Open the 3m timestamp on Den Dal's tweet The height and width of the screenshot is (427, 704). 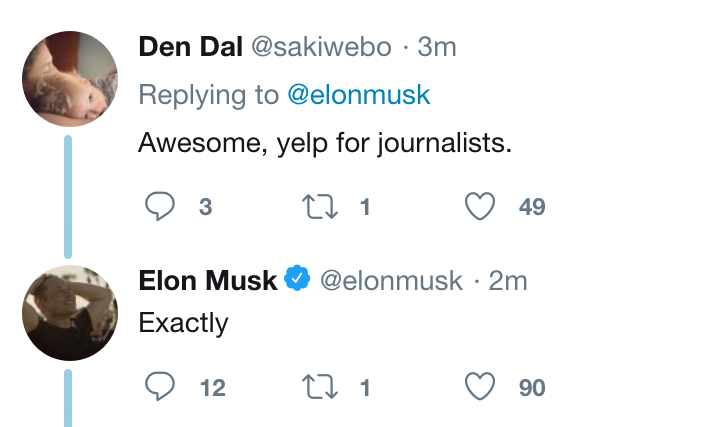point(436,48)
